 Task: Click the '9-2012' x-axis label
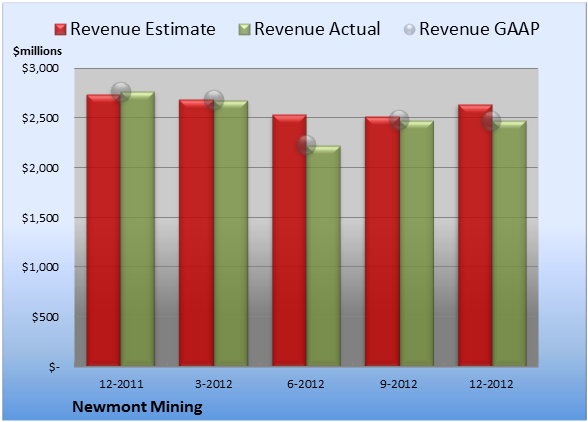(399, 384)
